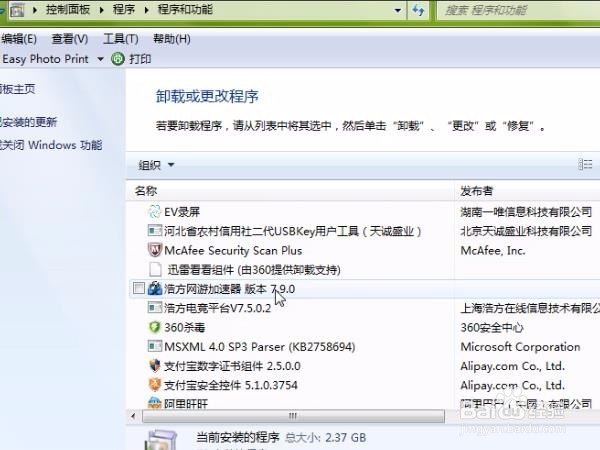Click publisher 'Microsoft Corporation'

(520, 347)
